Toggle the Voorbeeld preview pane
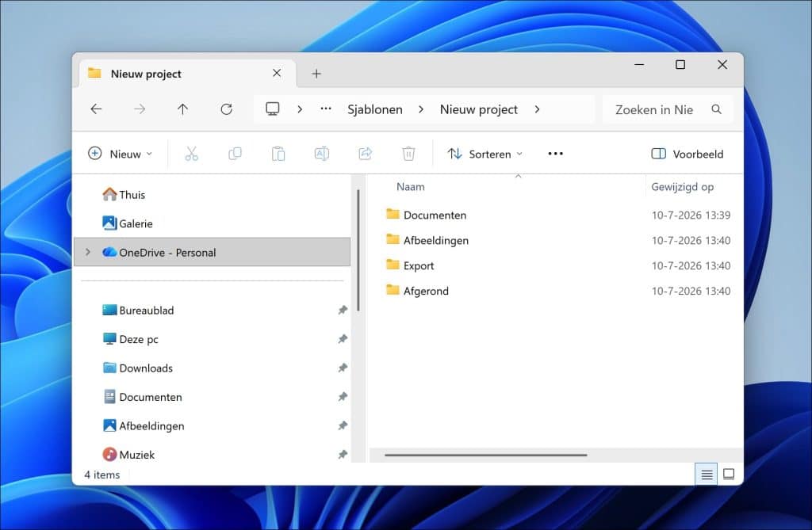812x530 pixels. coord(688,154)
